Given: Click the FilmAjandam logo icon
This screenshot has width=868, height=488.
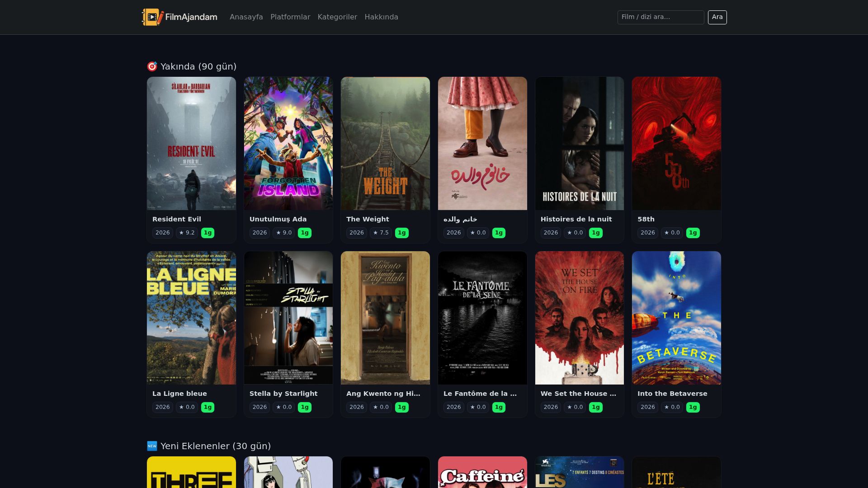Looking at the screenshot, I should click(x=152, y=17).
